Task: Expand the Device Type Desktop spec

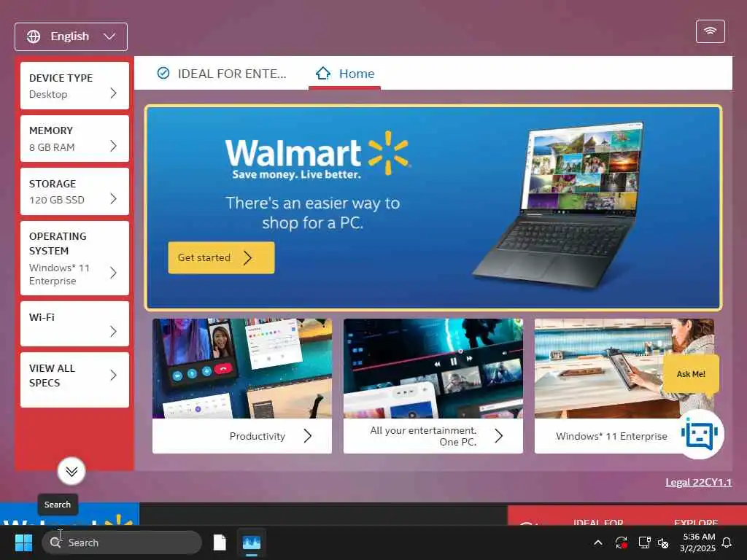Action: (74, 86)
